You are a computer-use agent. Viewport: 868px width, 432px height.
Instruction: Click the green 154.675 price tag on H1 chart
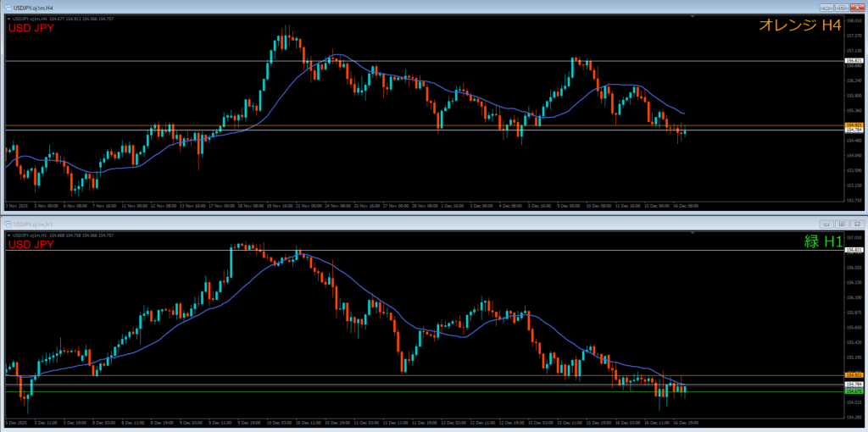854,391
